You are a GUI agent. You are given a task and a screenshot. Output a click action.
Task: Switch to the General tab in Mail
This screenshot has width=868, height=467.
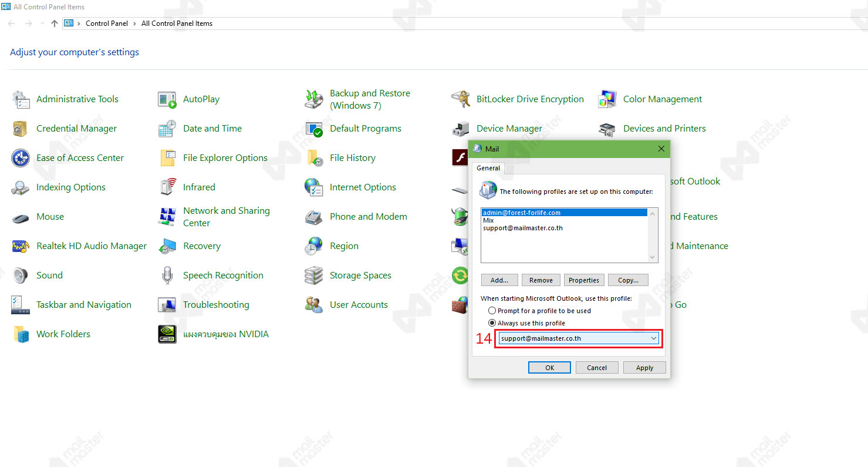tap(488, 168)
